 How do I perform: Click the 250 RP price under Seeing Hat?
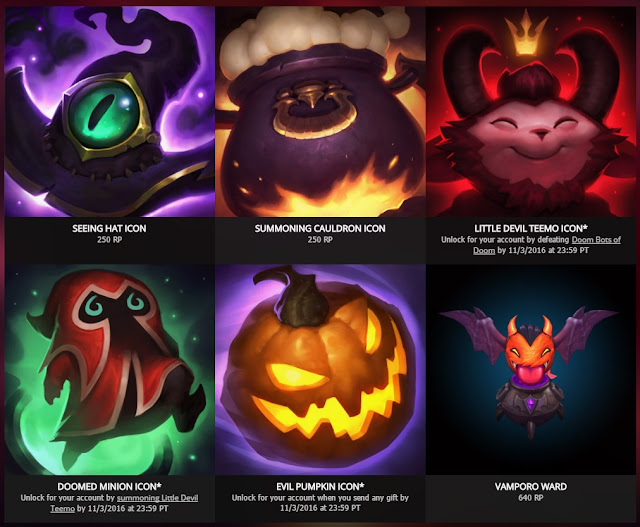(109, 240)
